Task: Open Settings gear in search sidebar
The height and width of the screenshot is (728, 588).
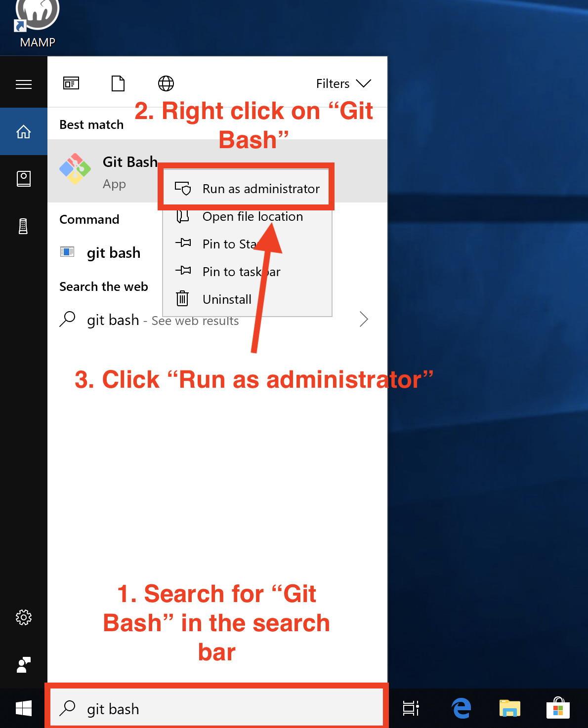Action: pos(24,617)
